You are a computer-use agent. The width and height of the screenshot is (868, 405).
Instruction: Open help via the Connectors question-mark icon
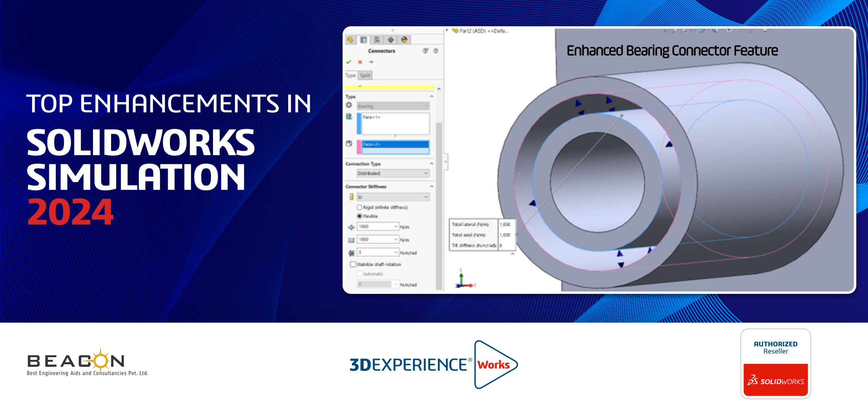(x=436, y=51)
